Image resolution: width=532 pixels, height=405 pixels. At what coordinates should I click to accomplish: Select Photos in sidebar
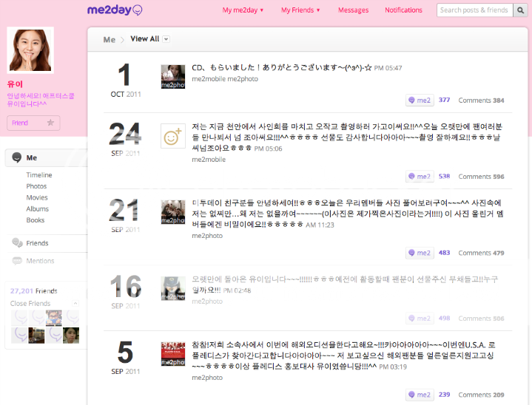click(36, 186)
